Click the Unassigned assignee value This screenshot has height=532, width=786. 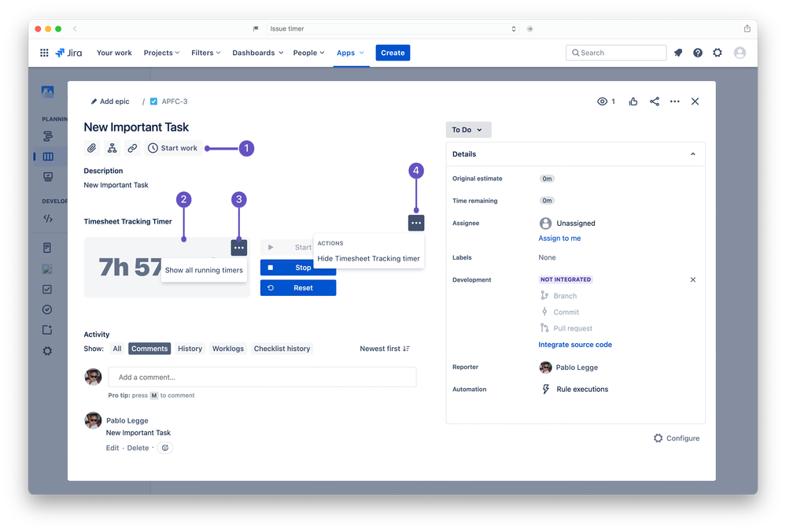567,224
